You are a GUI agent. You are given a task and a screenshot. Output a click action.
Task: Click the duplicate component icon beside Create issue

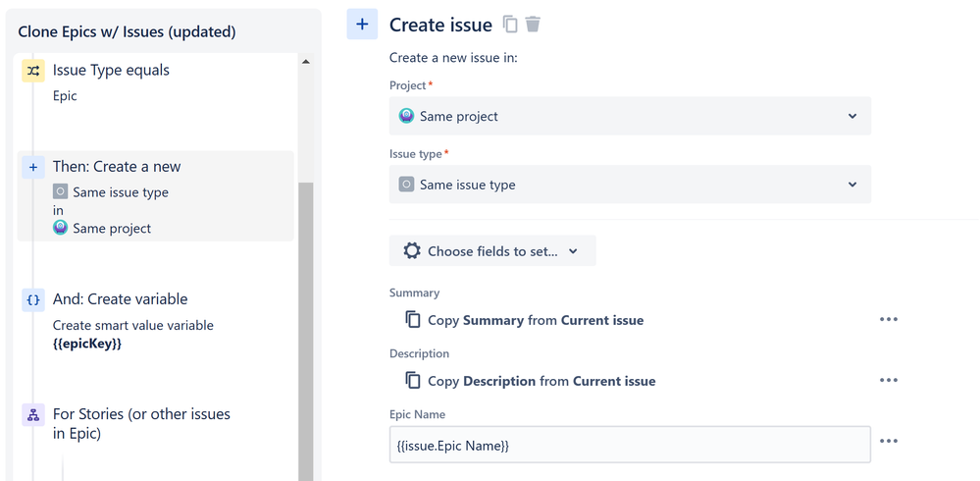510,25
